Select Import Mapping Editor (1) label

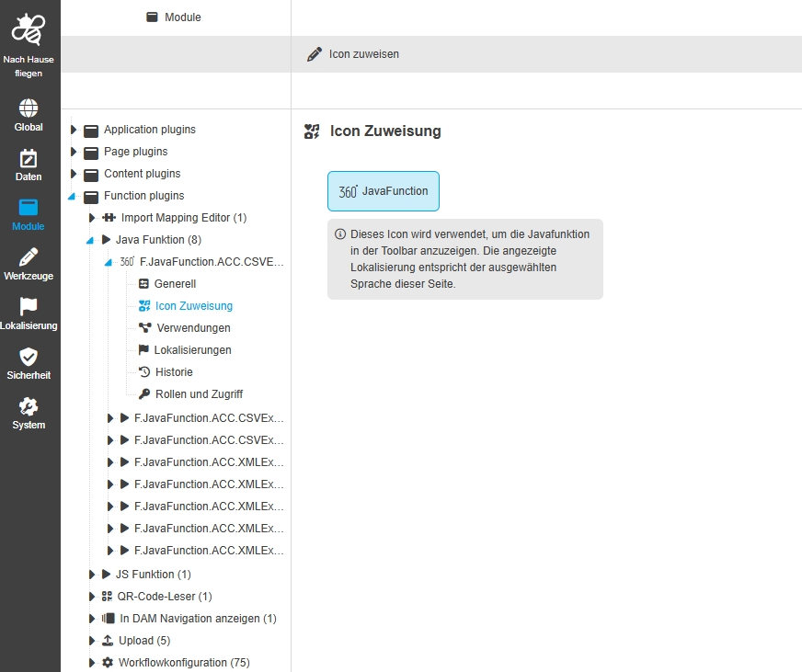(184, 218)
